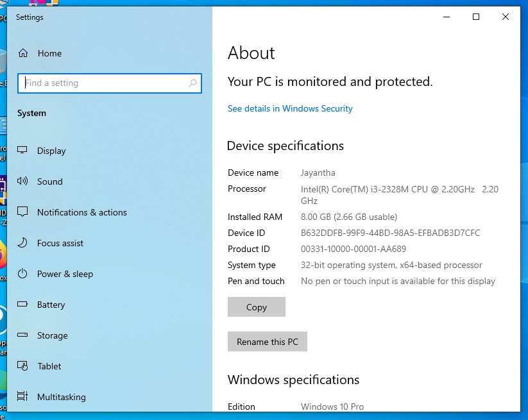
Task: Click the No pen or touch input text
Action: [x=398, y=281]
